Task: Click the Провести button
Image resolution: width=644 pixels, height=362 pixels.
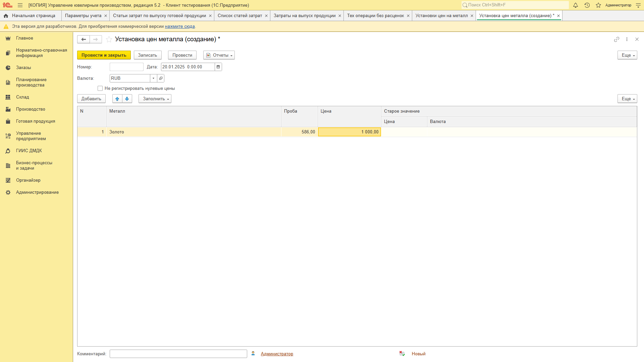Action: click(182, 55)
